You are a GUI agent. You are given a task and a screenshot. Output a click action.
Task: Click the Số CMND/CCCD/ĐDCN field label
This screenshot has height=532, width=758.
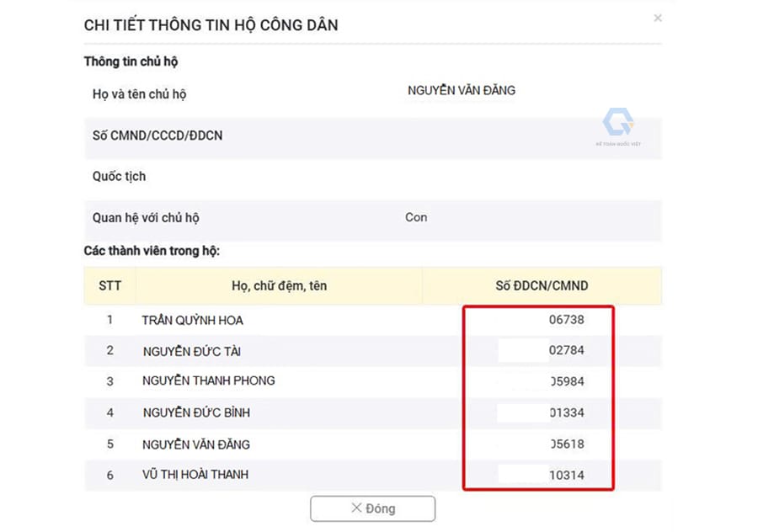tap(157, 135)
